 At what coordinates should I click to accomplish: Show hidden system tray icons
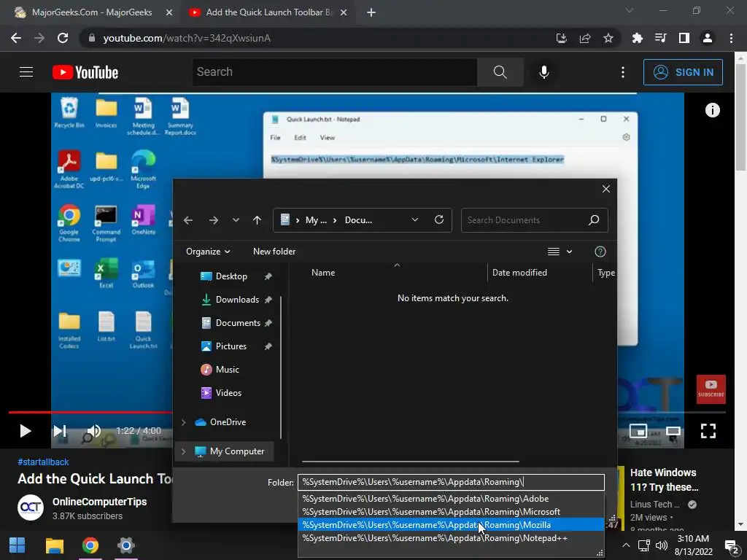(x=626, y=545)
